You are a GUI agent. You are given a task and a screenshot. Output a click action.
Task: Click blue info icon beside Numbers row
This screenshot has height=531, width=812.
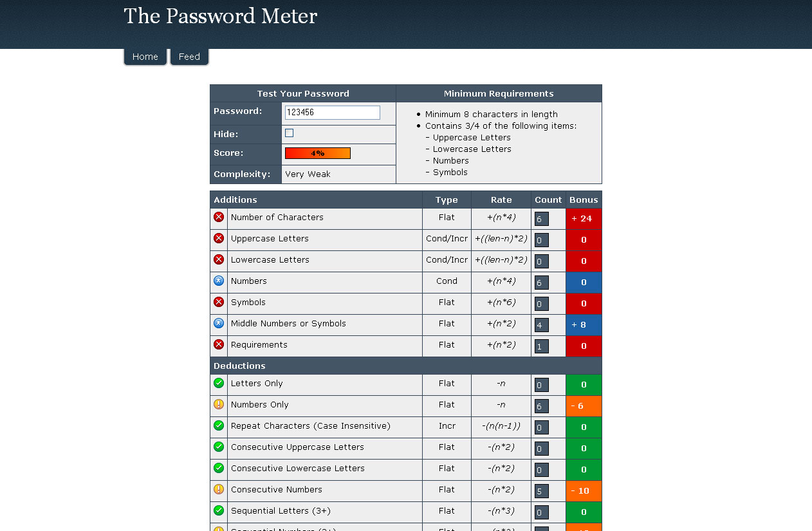(219, 281)
